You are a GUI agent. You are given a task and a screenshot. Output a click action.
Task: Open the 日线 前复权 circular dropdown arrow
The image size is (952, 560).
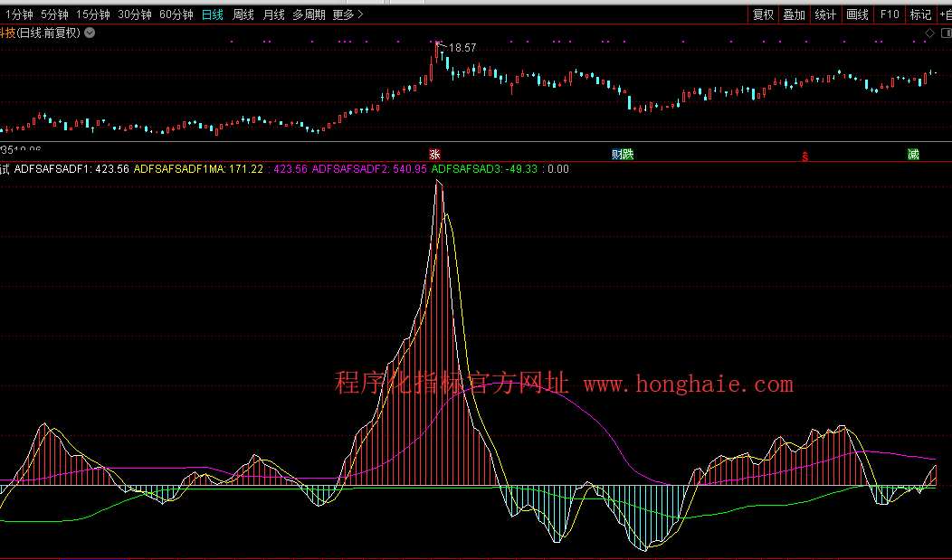(x=90, y=33)
